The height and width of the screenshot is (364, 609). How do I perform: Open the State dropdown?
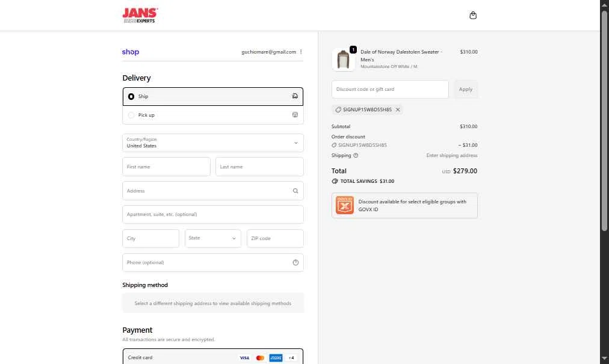213,238
